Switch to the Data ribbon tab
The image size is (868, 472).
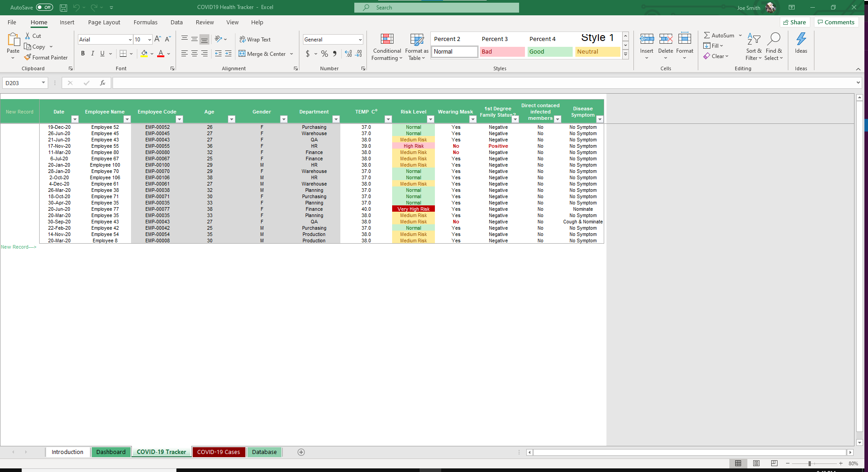(x=176, y=22)
